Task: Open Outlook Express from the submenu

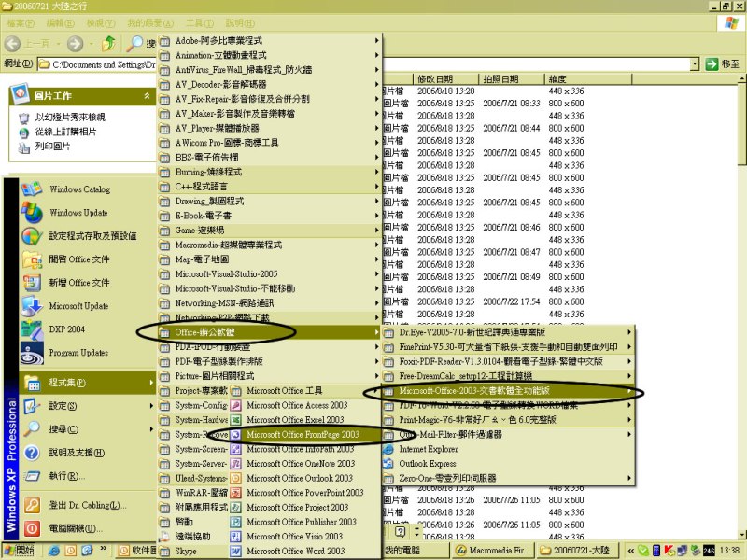Action: click(x=427, y=464)
